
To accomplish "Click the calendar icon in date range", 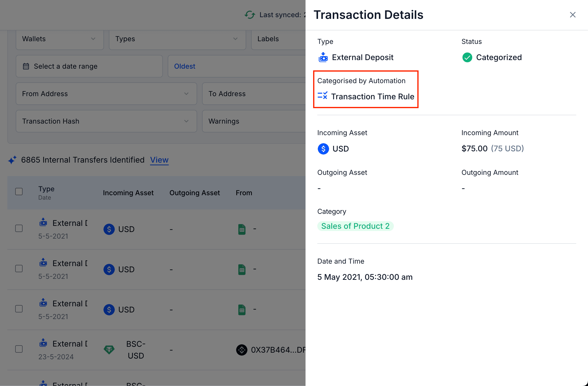I will pyautogui.click(x=26, y=66).
